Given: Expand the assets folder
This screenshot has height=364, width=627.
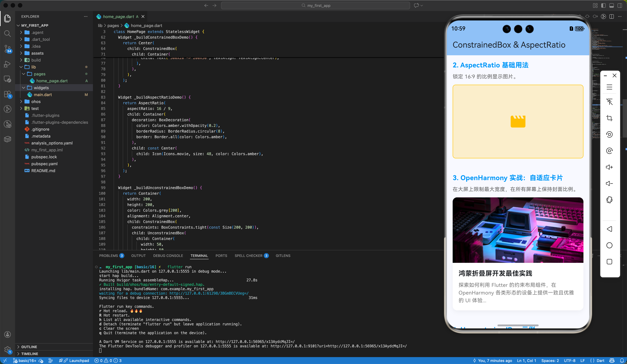Looking at the screenshot, I should click(37, 53).
